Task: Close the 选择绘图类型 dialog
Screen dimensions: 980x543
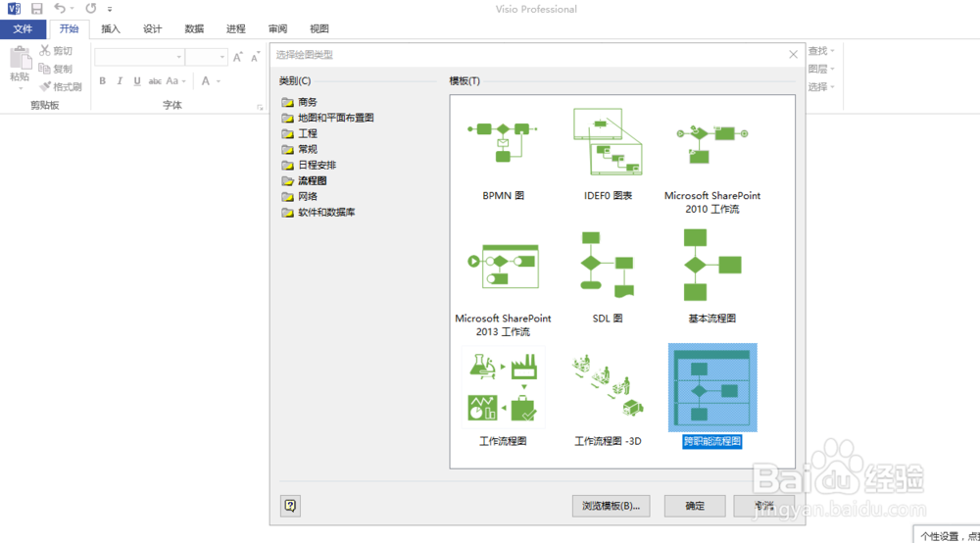Action: pos(793,54)
